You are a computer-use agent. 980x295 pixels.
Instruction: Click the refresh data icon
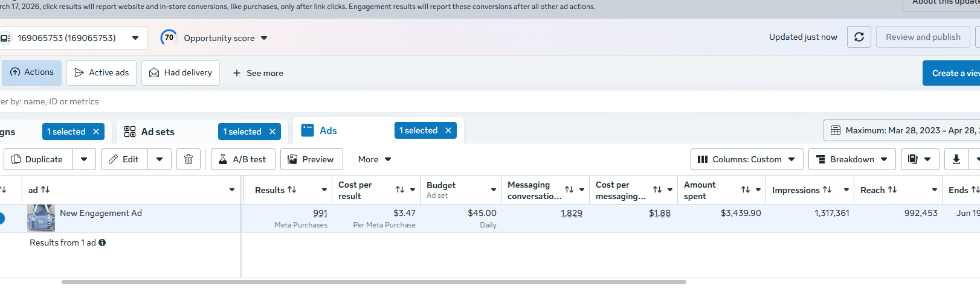tap(859, 37)
